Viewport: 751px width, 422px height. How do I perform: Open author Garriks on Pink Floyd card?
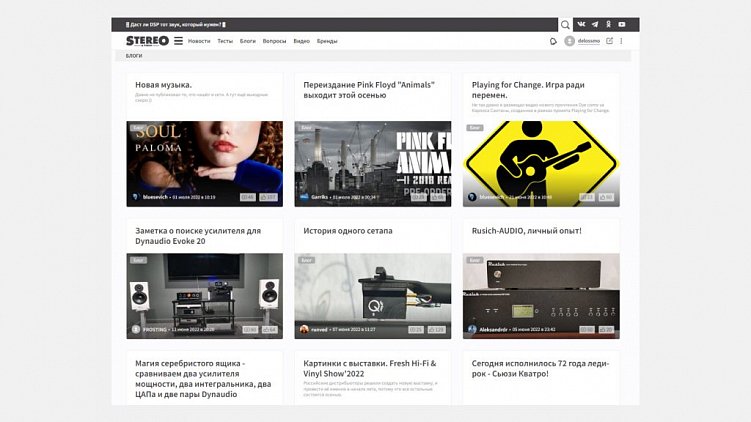click(x=319, y=197)
